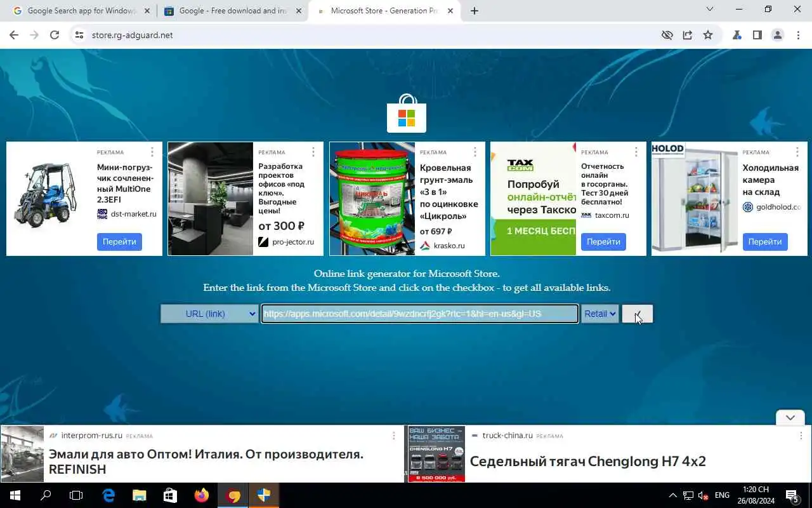Click the eye-slashed tracking icon
812x508 pixels.
(667, 36)
